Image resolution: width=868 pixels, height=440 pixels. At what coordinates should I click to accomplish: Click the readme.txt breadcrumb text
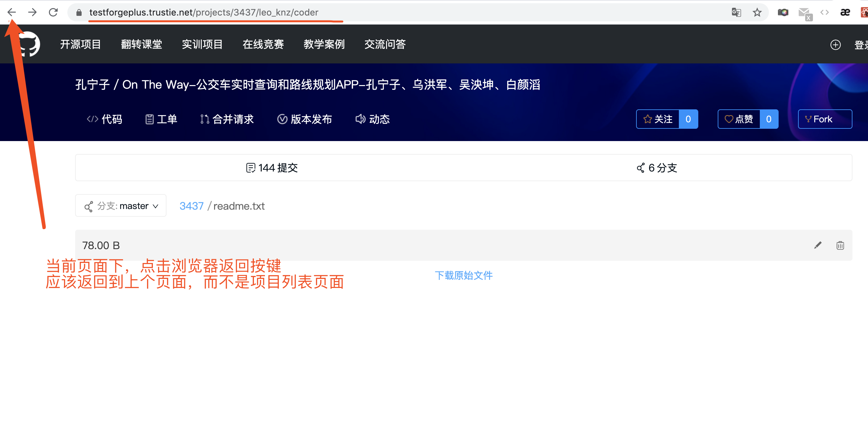pos(239,206)
